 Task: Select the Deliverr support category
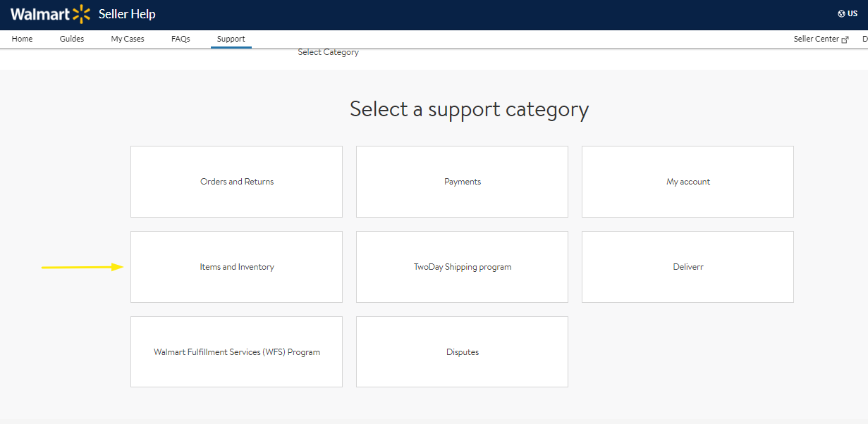tap(687, 267)
